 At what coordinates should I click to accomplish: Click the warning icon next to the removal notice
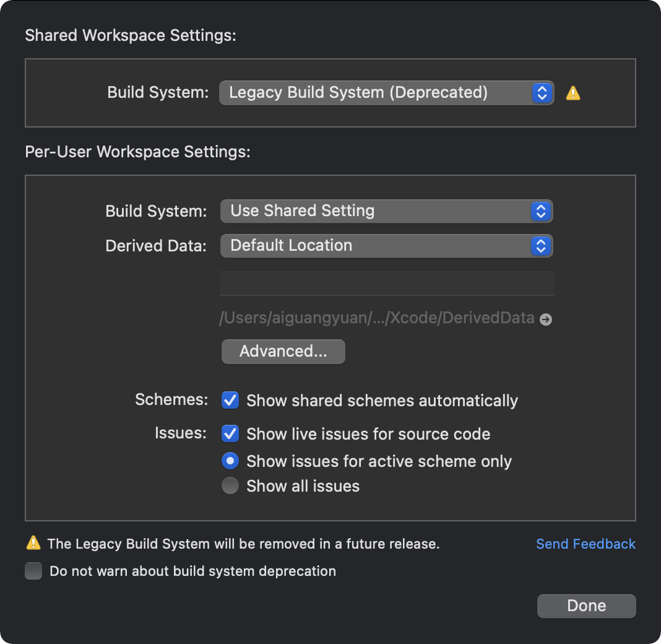tap(33, 543)
